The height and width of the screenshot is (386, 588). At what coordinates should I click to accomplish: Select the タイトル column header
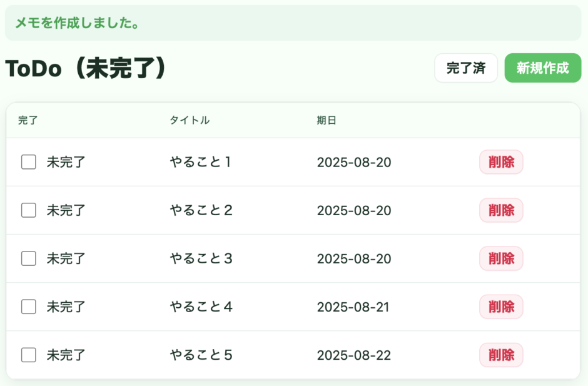click(190, 120)
